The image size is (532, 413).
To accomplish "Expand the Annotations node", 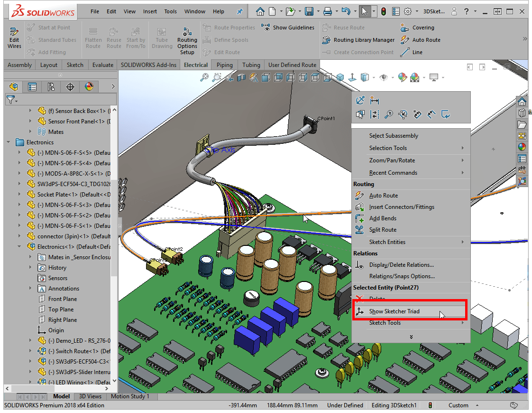I will click(30, 288).
